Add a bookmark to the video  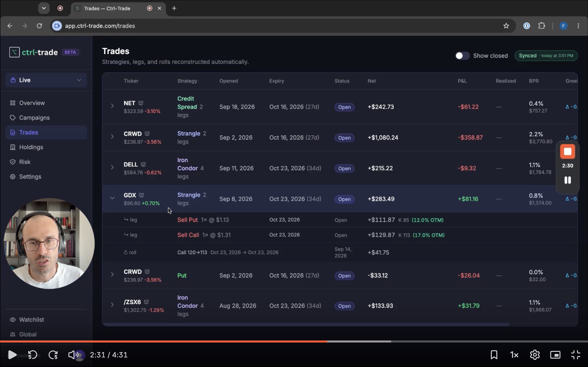tap(494, 355)
